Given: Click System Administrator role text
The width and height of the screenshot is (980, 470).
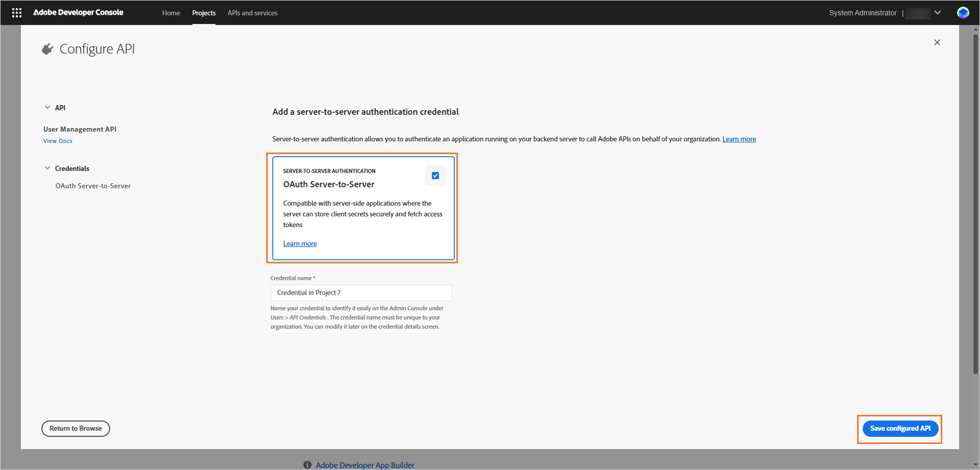Looking at the screenshot, I should [863, 13].
